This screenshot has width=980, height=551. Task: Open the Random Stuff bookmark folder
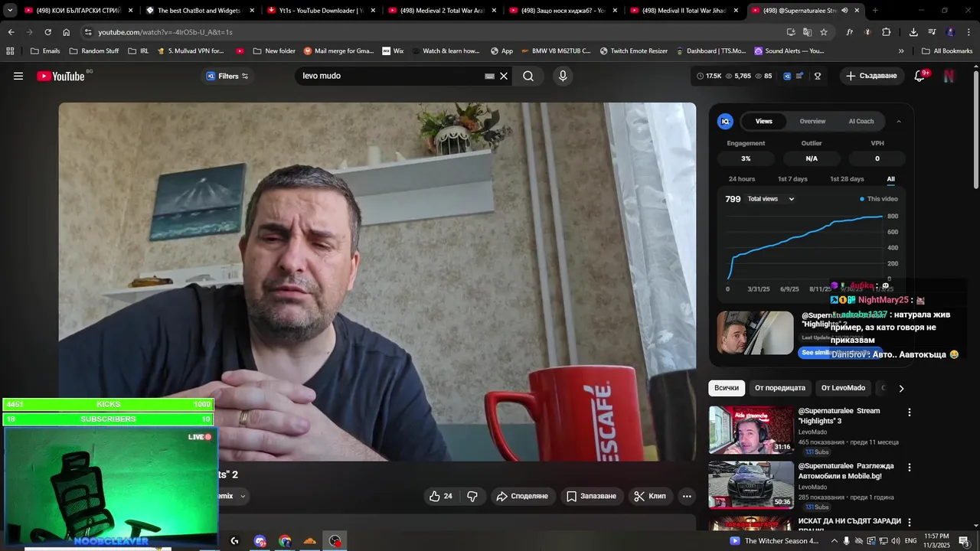[94, 51]
